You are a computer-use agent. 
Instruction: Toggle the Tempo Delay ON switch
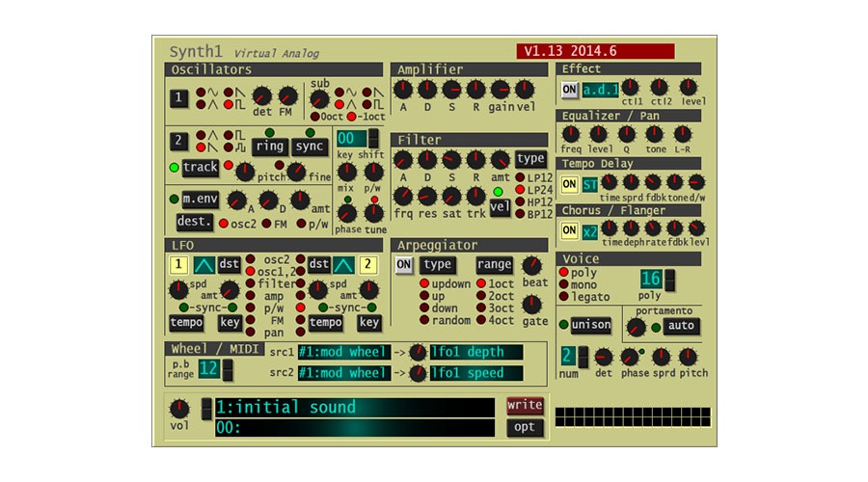(569, 184)
